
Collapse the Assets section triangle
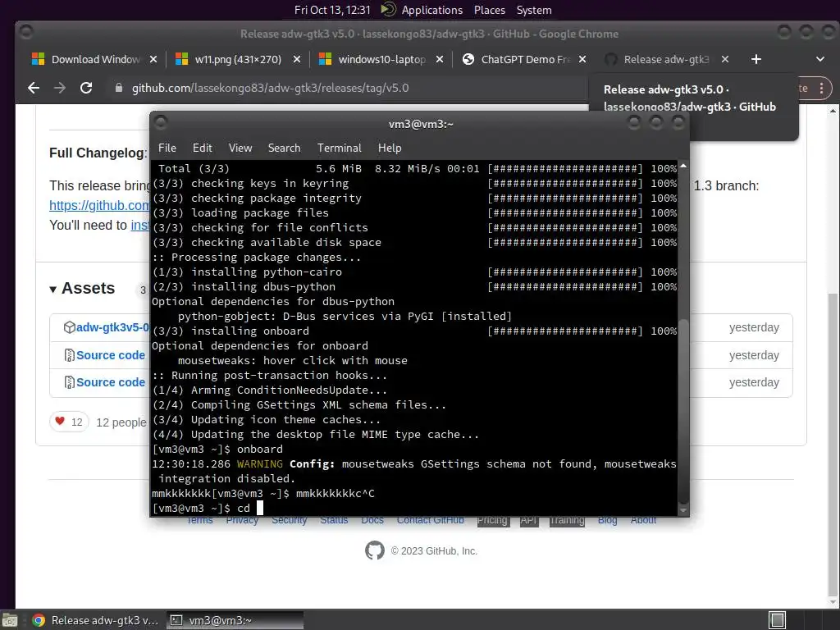(x=53, y=290)
